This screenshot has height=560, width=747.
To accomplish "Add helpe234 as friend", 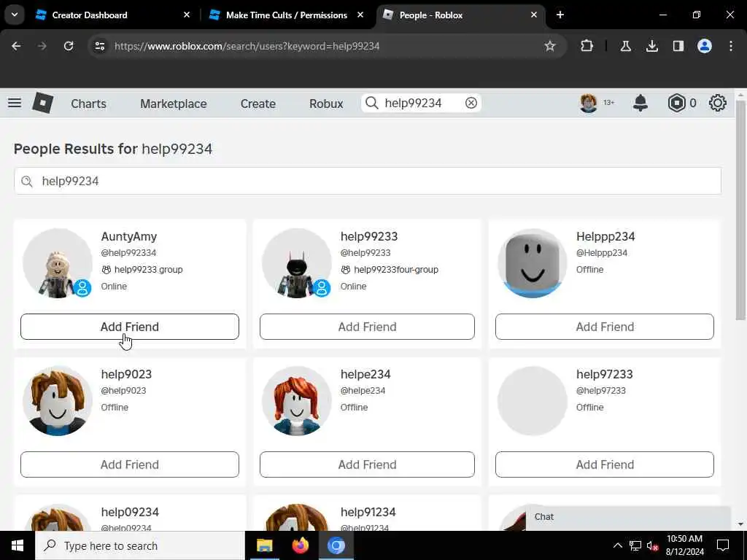I will tap(367, 464).
